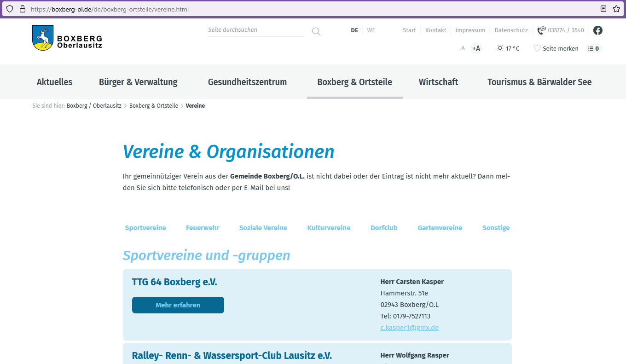Open email link c.kasper1@gmx.de
This screenshot has height=364, width=626.
[x=409, y=328]
